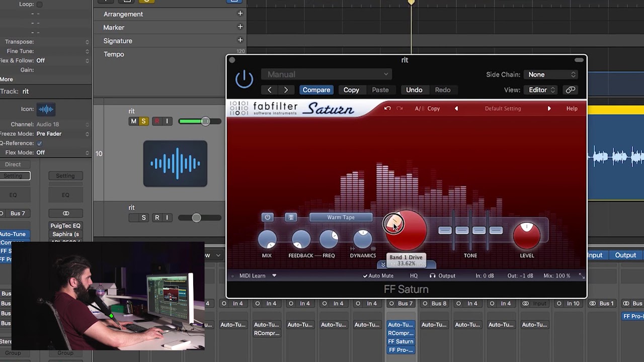Add a Signature with the plus icon

[x=240, y=40]
